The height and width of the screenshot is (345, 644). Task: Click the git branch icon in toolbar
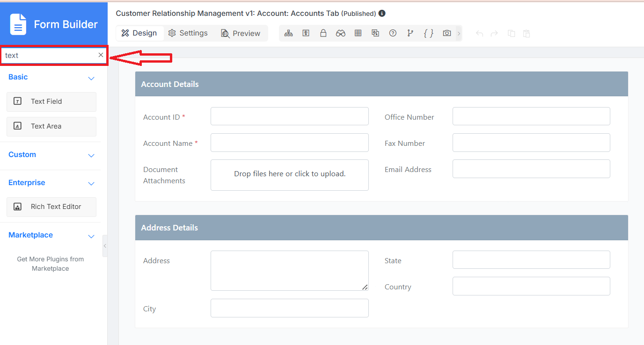coord(410,33)
